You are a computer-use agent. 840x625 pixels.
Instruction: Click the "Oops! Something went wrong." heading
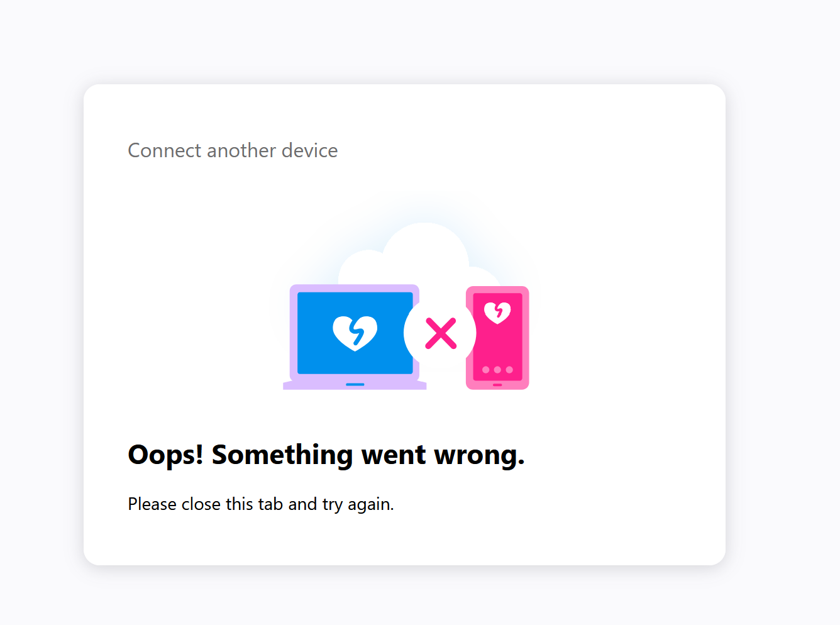[x=326, y=455]
